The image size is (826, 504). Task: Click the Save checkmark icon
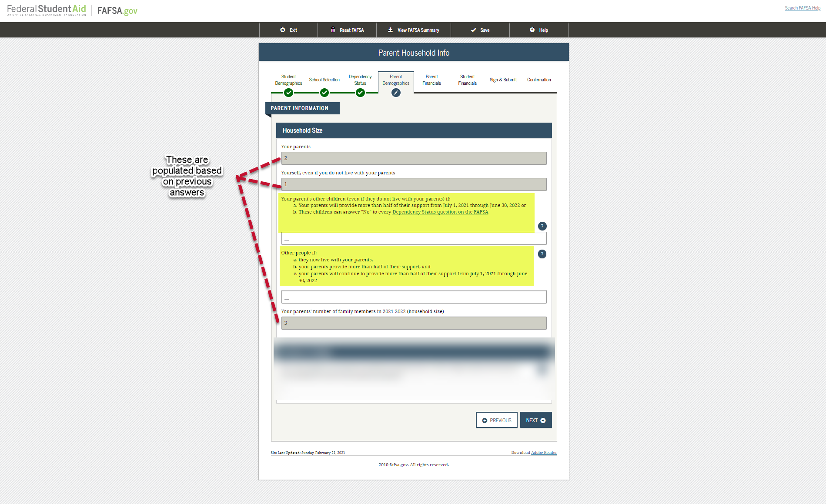pos(474,30)
